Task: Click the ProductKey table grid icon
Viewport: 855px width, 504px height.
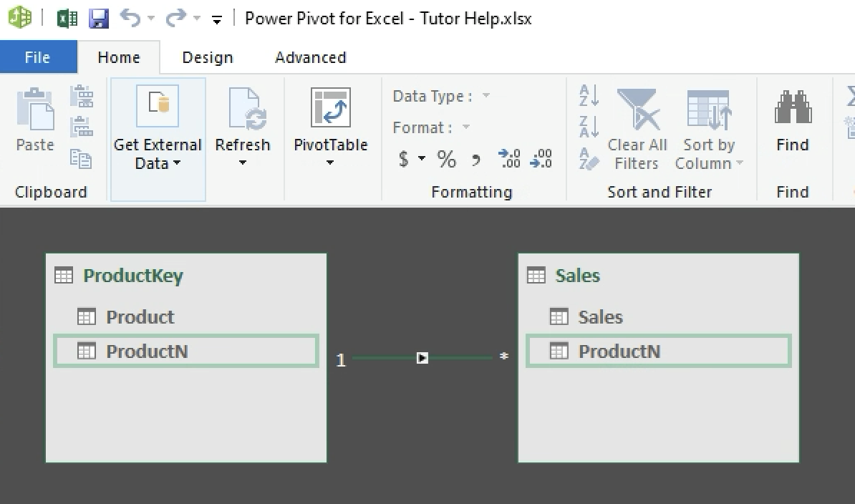Action: pyautogui.click(x=64, y=276)
